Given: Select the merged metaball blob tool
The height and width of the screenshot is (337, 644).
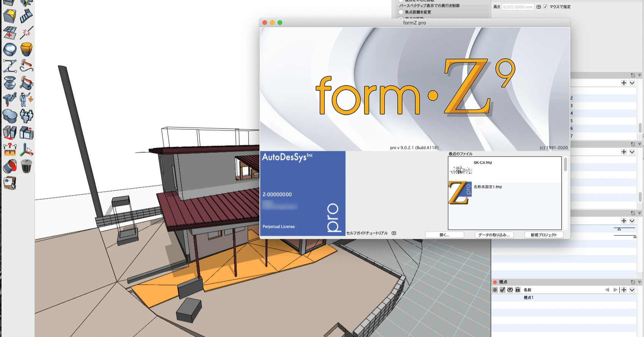Looking at the screenshot, I should click(x=10, y=116).
